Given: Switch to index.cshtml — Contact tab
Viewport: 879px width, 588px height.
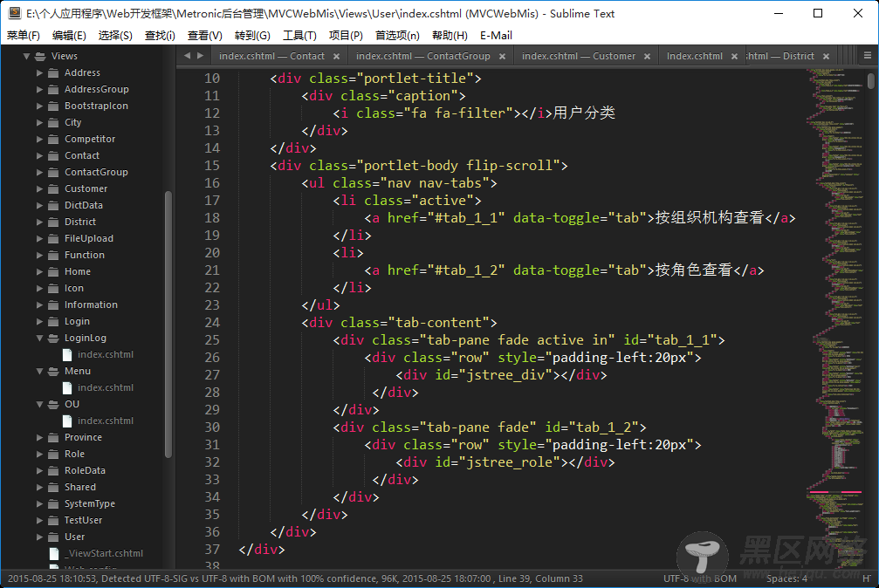Looking at the screenshot, I should tap(271, 56).
